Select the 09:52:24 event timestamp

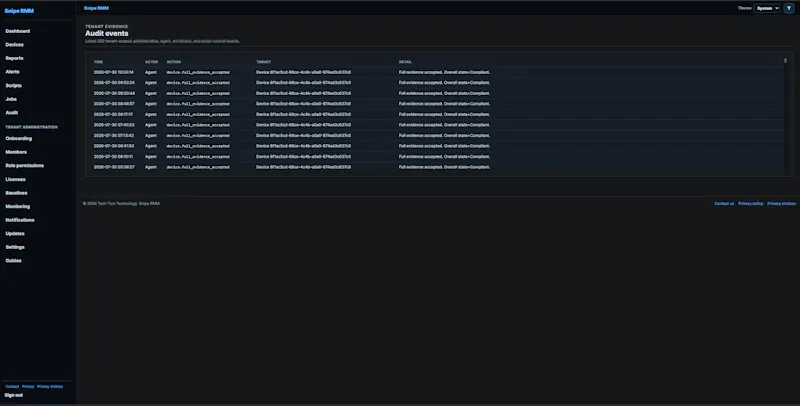point(114,83)
